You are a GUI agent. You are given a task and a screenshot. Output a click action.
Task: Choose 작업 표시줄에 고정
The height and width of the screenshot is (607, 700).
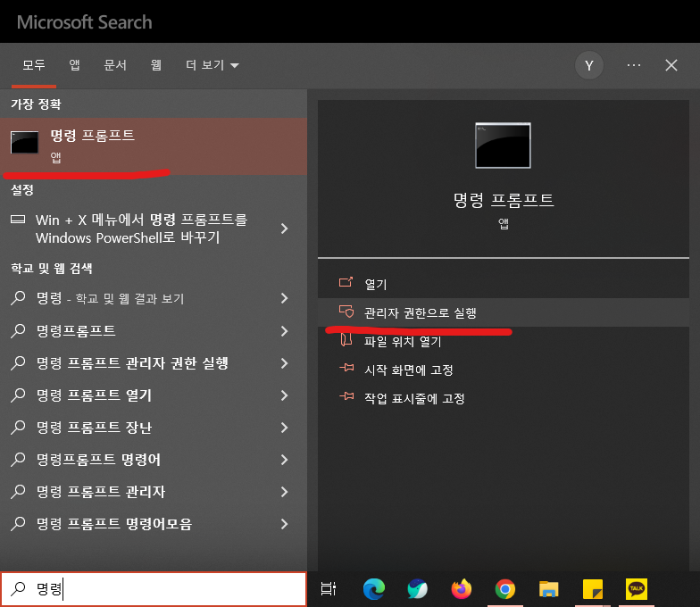(x=504, y=398)
